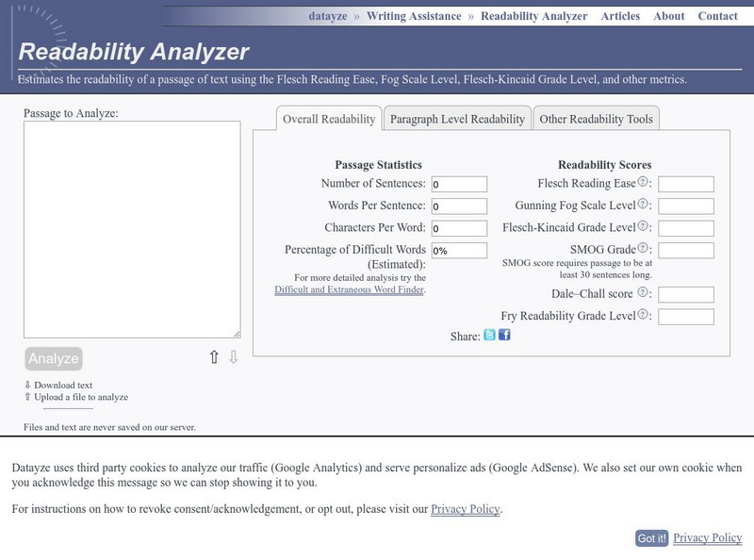Image resolution: width=754 pixels, height=560 pixels.
Task: Click the text area resize handle
Action: (237, 334)
